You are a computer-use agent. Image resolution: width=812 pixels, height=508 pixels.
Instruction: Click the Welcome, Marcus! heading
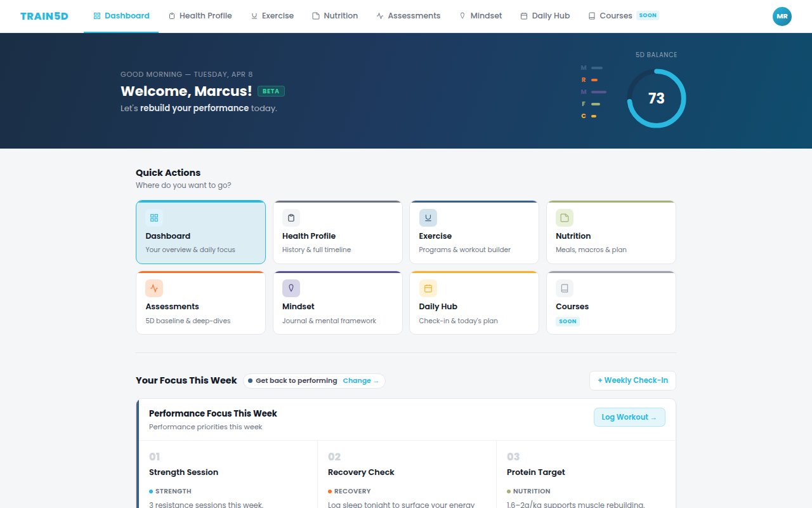point(187,91)
